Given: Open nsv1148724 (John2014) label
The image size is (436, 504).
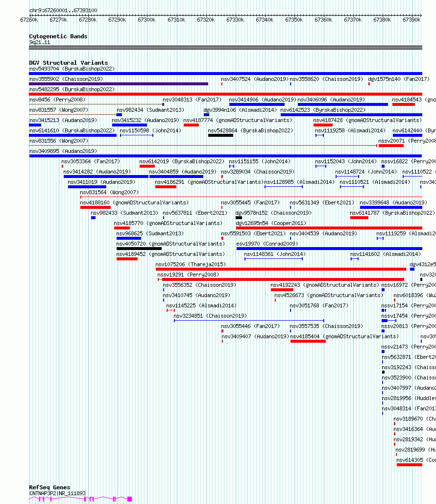Looking at the screenshot, I should (366, 172).
